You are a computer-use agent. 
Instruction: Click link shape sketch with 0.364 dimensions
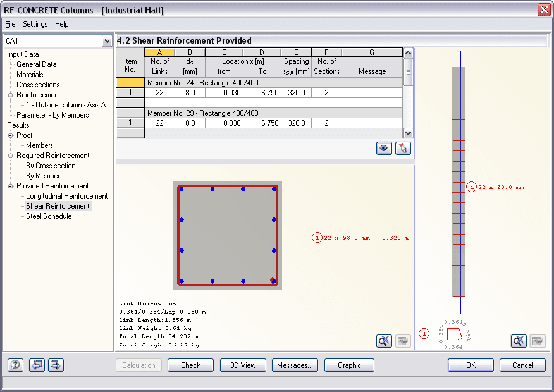pos(454,334)
